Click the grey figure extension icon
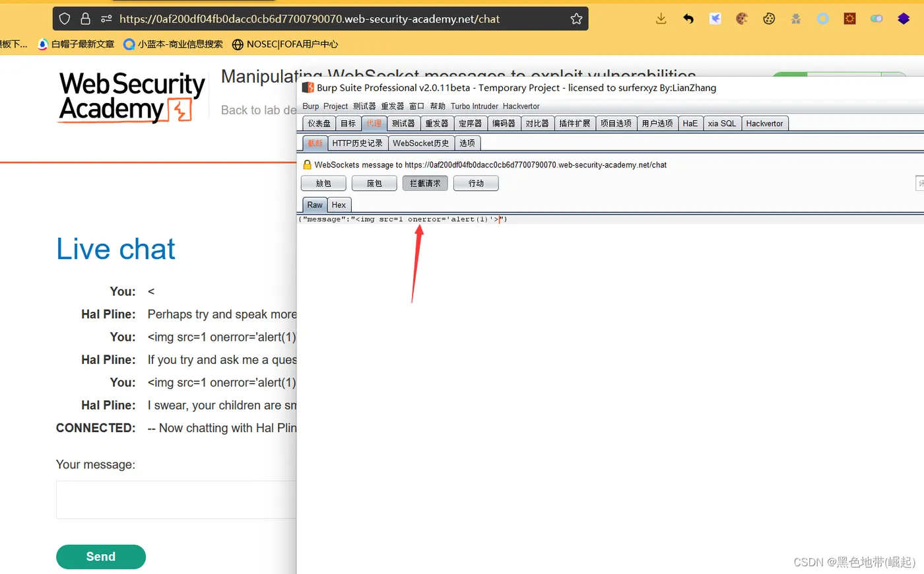Viewport: 924px width, 574px height. click(796, 18)
